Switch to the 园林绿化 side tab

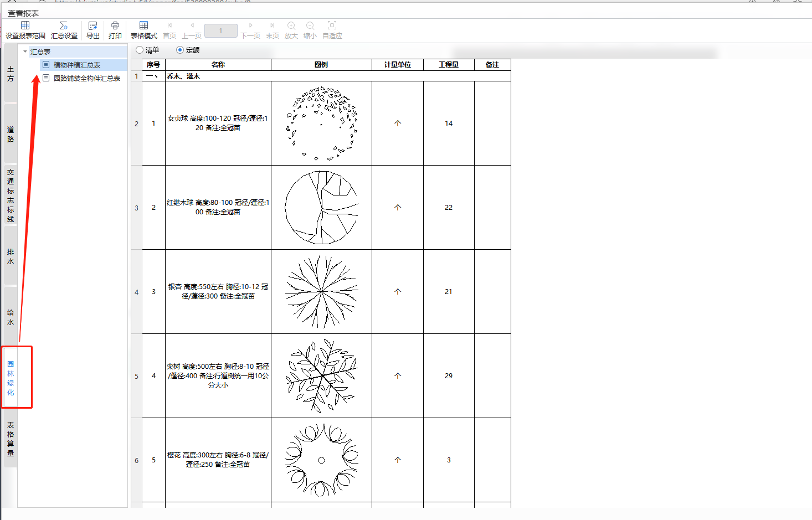11,378
